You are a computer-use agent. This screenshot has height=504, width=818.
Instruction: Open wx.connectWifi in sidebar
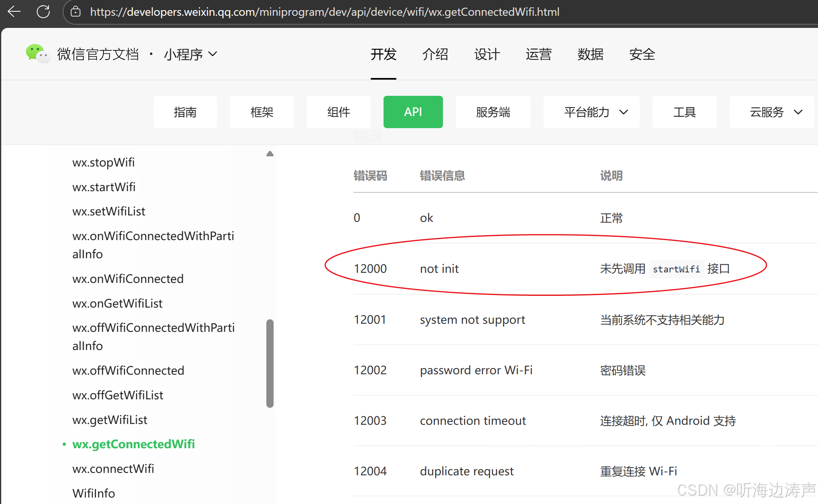(x=113, y=469)
